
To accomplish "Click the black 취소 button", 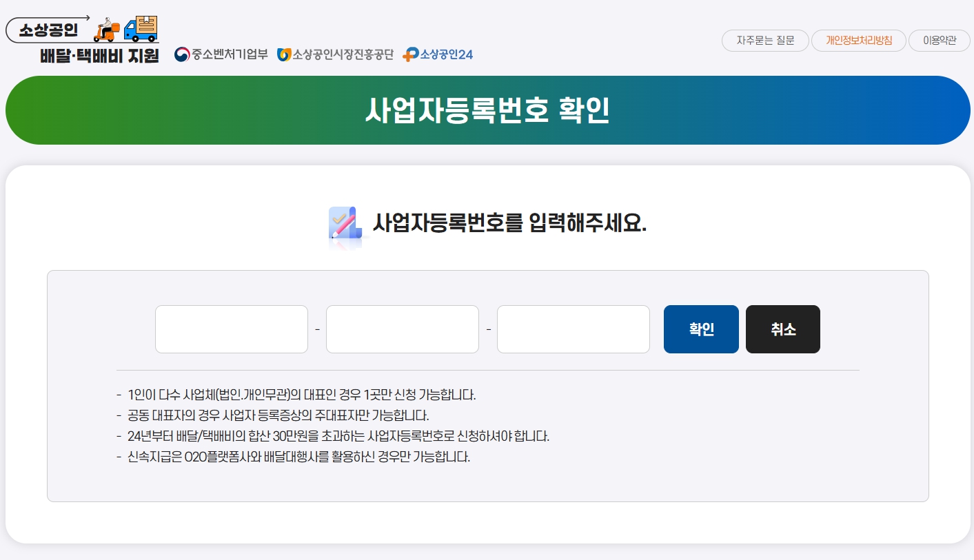I will (783, 329).
